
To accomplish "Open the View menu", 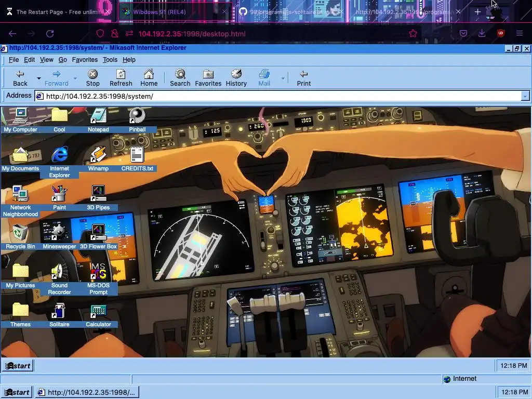I will (46, 60).
